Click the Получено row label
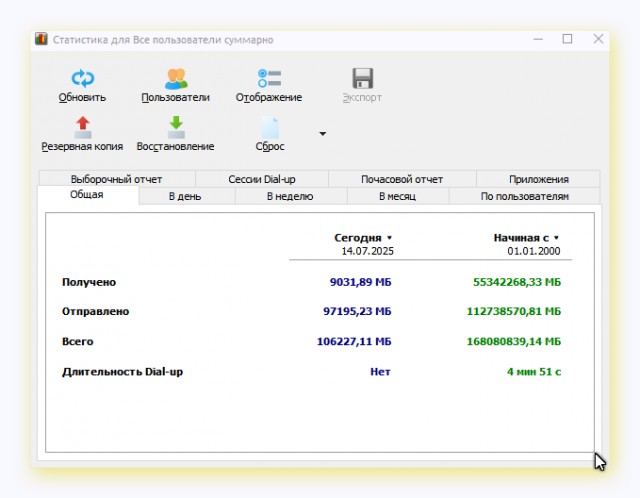Viewport: 640px width, 498px height. coord(89,282)
